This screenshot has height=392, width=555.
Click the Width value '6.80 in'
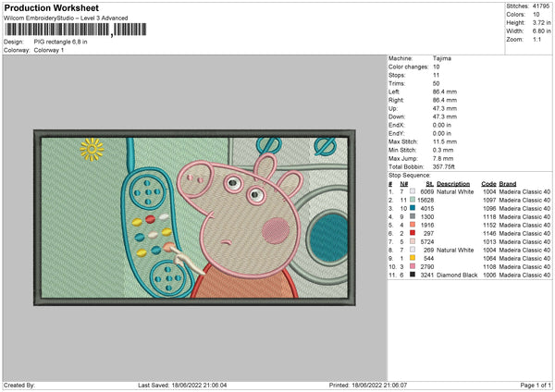point(541,31)
